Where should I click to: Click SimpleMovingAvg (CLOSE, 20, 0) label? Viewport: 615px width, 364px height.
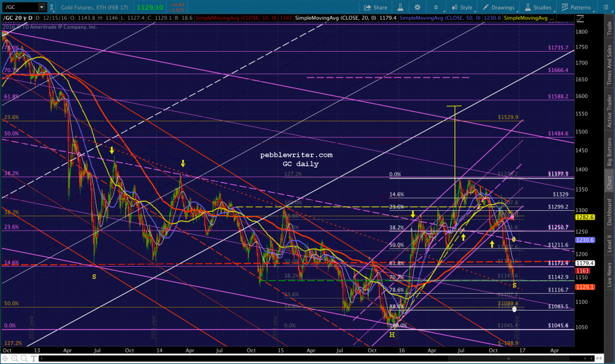tap(335, 18)
